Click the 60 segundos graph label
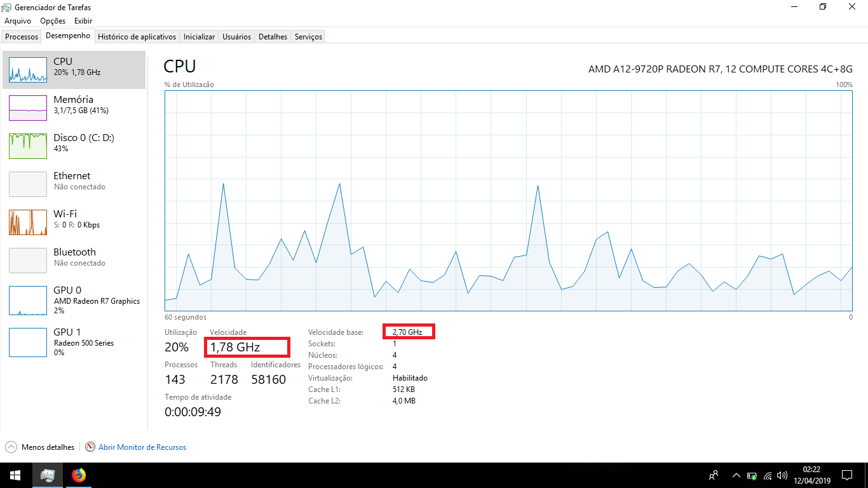This screenshot has width=868, height=488. 186,317
